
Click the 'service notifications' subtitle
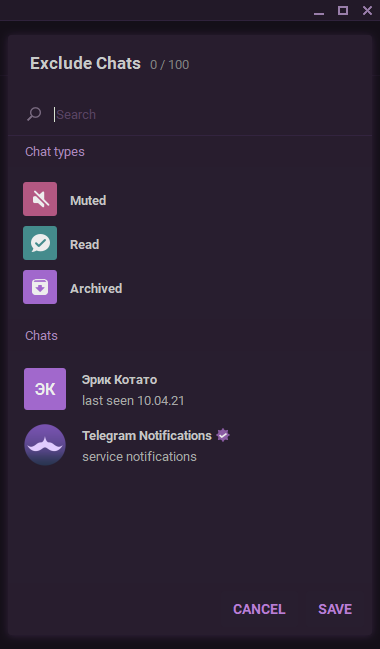coord(139,457)
